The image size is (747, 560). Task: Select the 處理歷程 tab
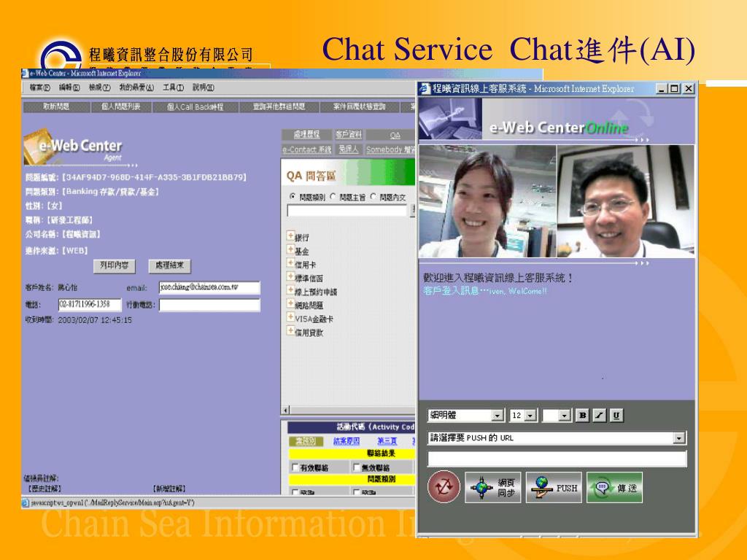pyautogui.click(x=306, y=135)
